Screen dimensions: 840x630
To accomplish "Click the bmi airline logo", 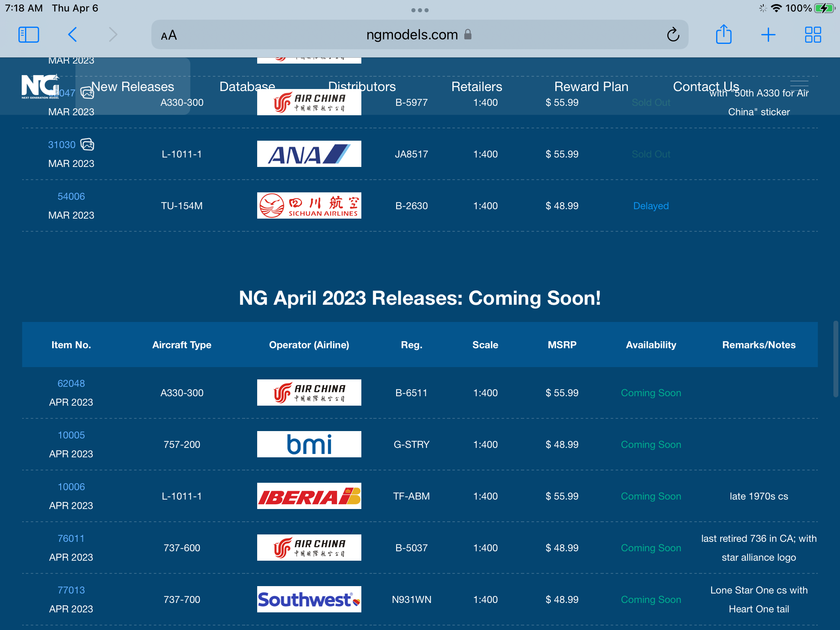I will (309, 444).
